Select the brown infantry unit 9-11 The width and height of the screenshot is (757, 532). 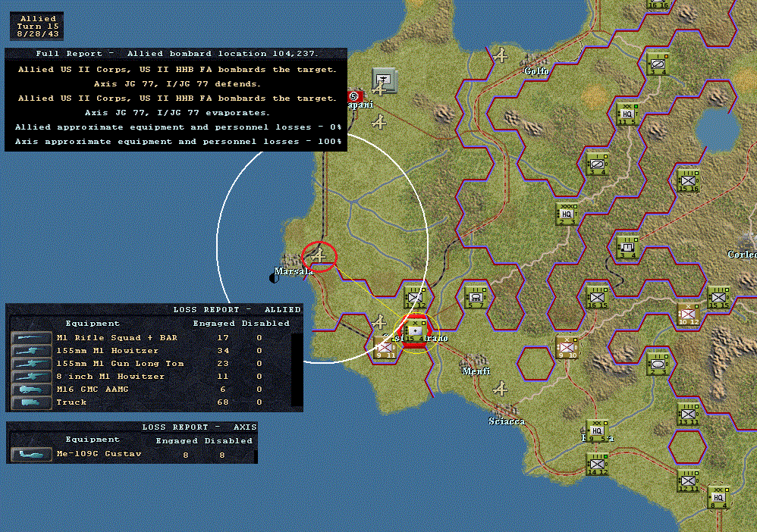(x=385, y=349)
